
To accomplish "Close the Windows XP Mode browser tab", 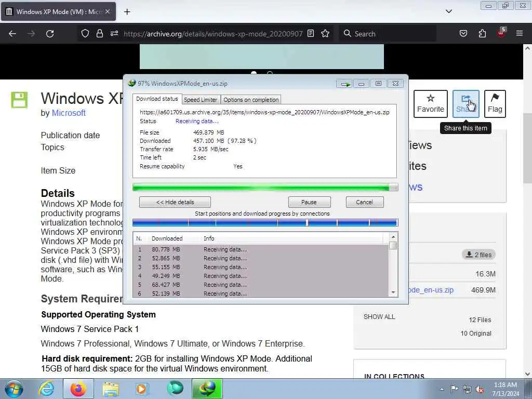I will tap(108, 11).
